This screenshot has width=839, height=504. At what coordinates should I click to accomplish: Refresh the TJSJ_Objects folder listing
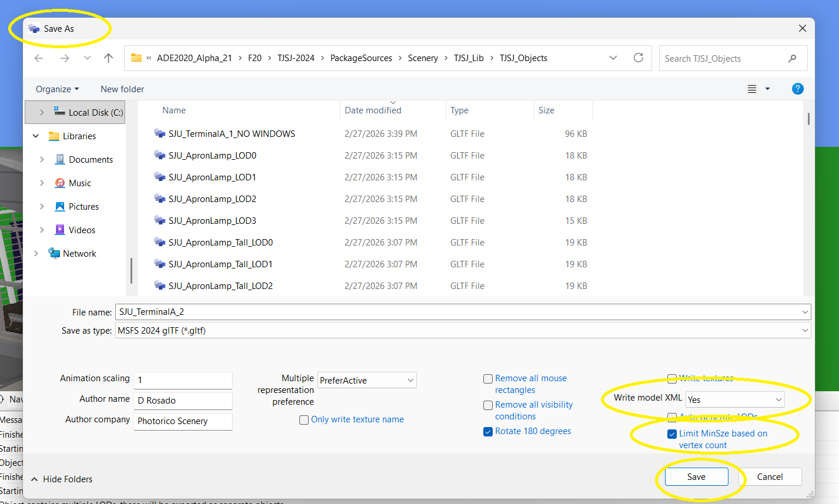coord(638,58)
